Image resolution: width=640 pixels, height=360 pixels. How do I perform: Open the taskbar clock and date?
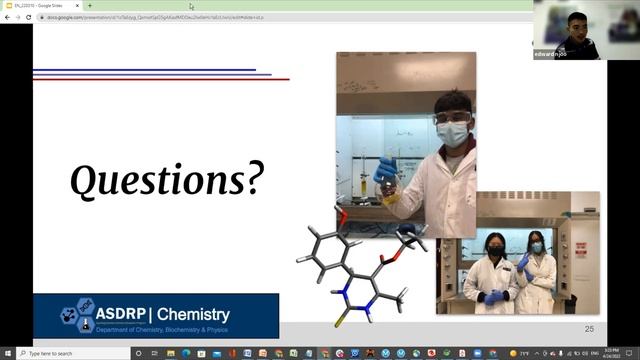point(611,353)
